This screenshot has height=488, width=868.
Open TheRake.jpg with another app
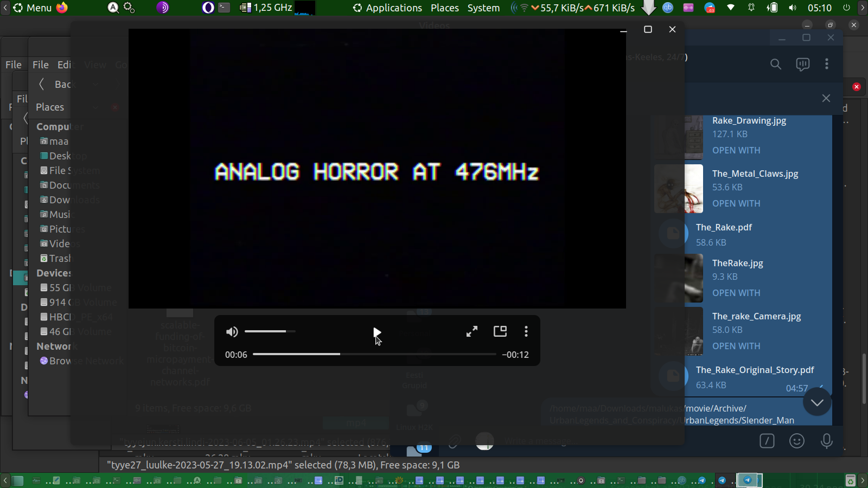736,293
